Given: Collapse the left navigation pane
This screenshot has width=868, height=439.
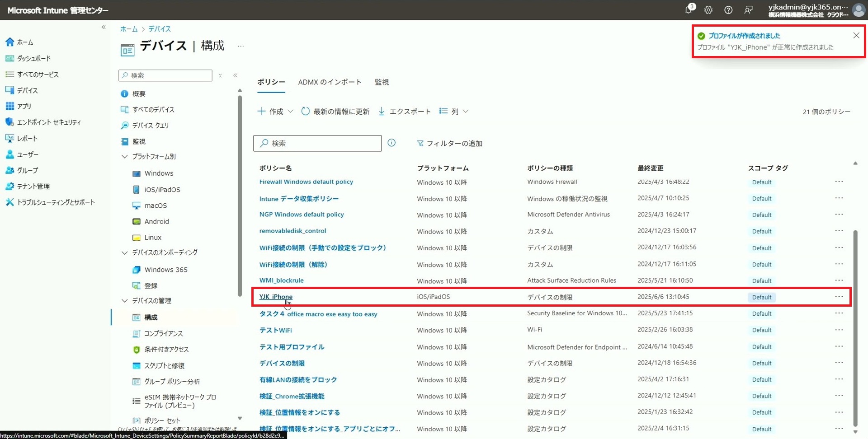Looking at the screenshot, I should [x=104, y=27].
